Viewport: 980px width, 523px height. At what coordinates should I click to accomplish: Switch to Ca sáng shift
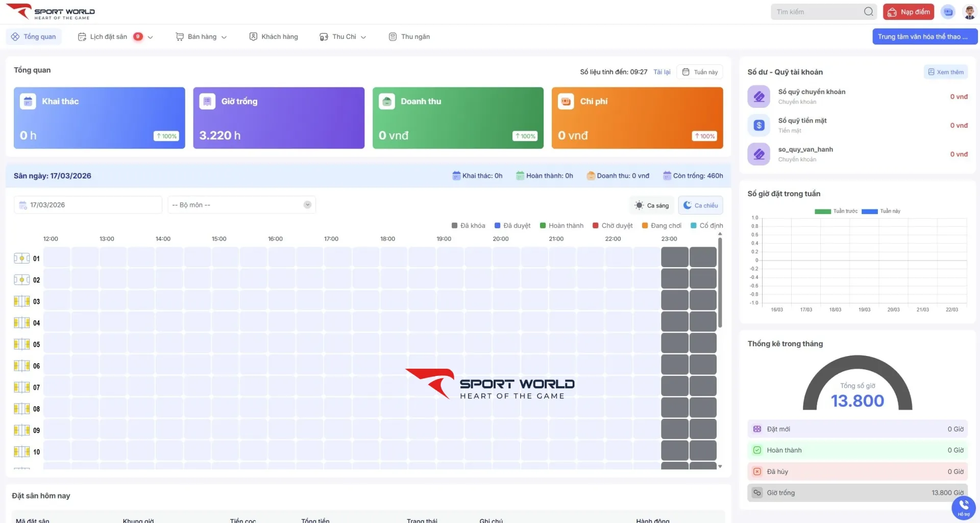coord(652,205)
